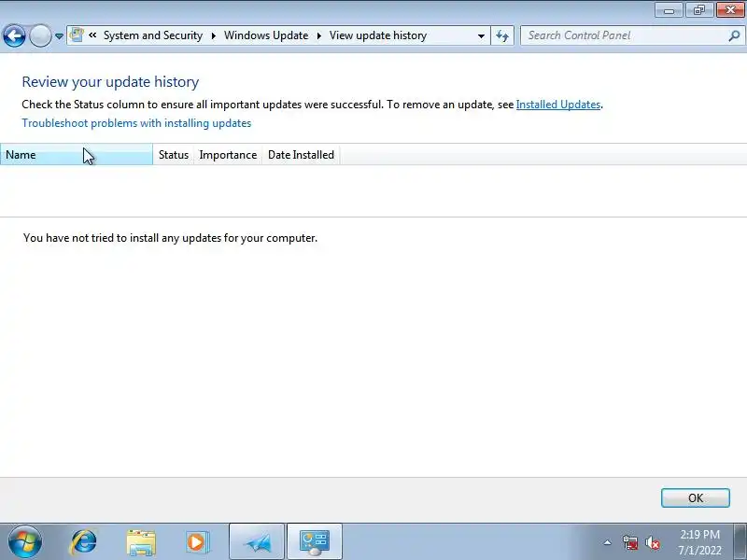The width and height of the screenshot is (747, 560).
Task: Minimize the Control Panel window
Action: [x=669, y=10]
